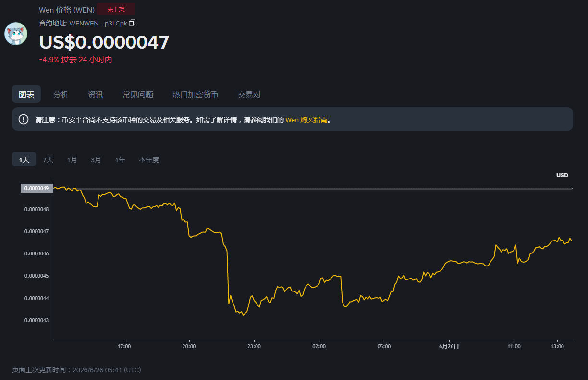This screenshot has width=588, height=380.
Task: Copy the WEN contract address
Action: click(x=132, y=23)
